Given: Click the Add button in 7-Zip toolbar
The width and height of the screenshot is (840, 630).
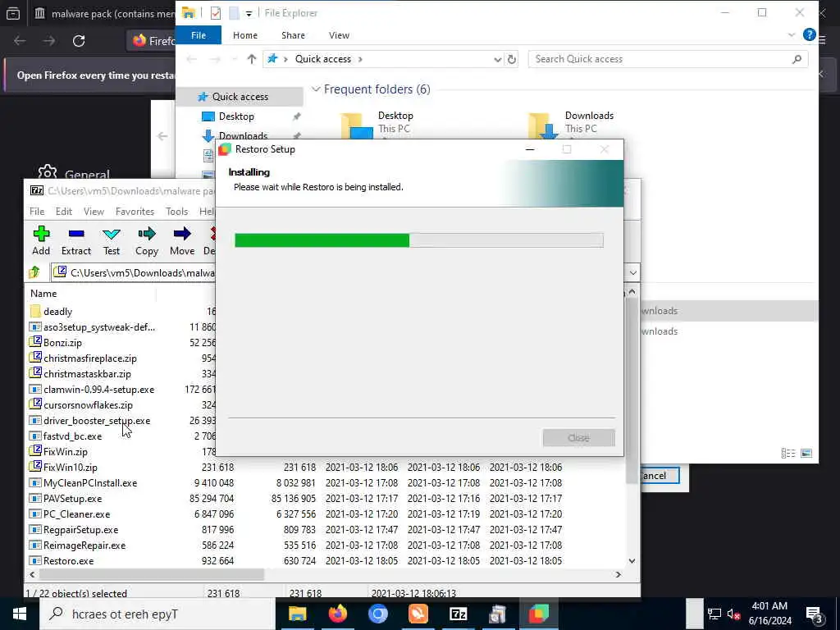Looking at the screenshot, I should pos(41,240).
